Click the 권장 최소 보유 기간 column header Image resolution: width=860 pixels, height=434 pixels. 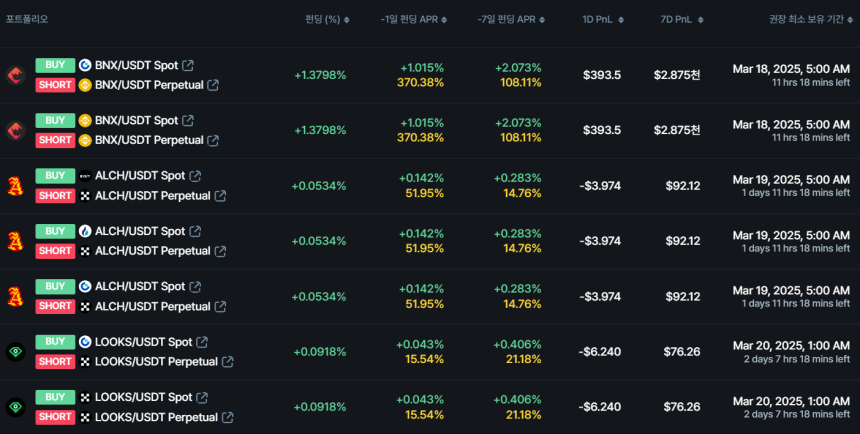[806, 19]
